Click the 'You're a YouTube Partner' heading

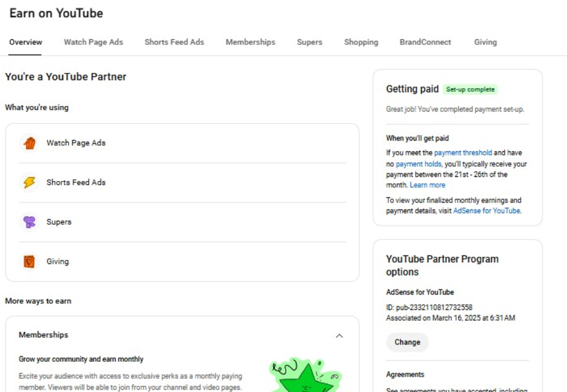tap(65, 77)
